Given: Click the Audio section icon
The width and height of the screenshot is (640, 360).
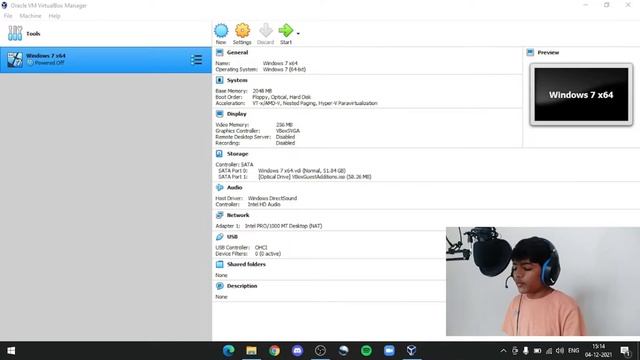Looking at the screenshot, I should coord(220,187).
